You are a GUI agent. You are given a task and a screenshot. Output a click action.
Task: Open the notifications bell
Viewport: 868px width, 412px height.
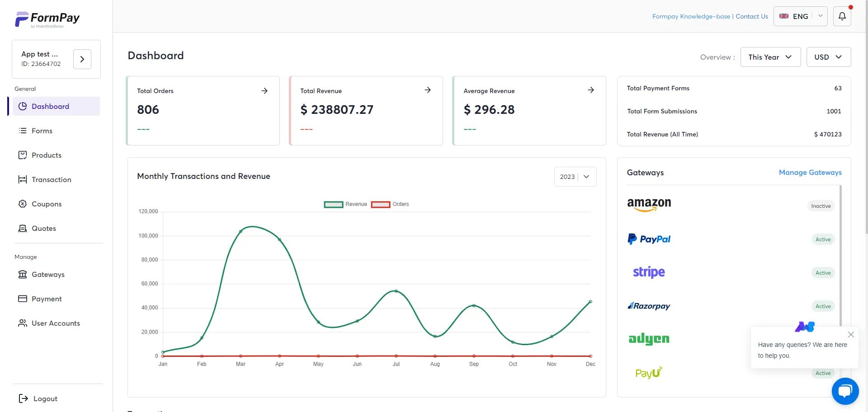pyautogui.click(x=842, y=16)
